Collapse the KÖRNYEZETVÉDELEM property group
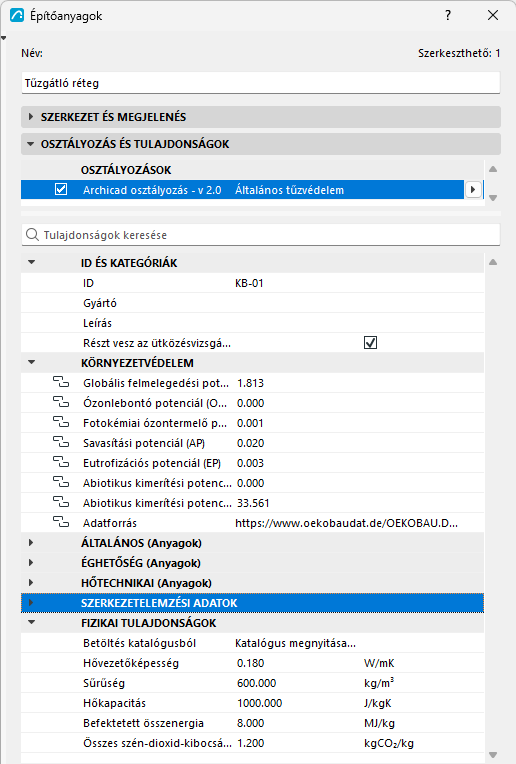This screenshot has height=764, width=516. [32, 363]
